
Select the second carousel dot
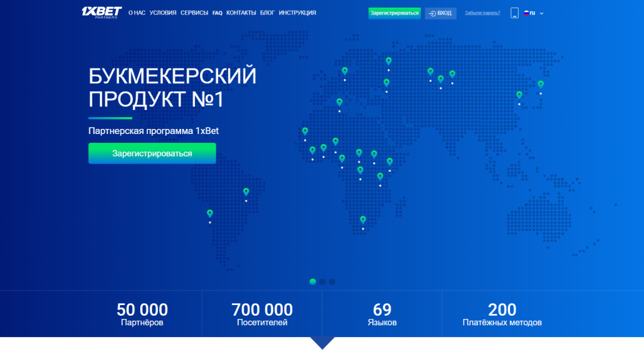point(323,282)
